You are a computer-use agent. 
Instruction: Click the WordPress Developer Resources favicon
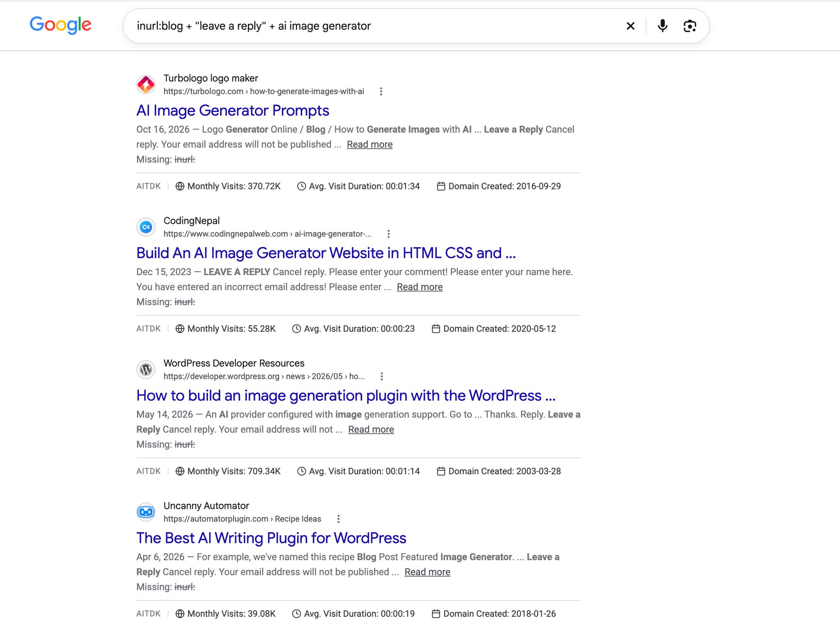pos(146,369)
